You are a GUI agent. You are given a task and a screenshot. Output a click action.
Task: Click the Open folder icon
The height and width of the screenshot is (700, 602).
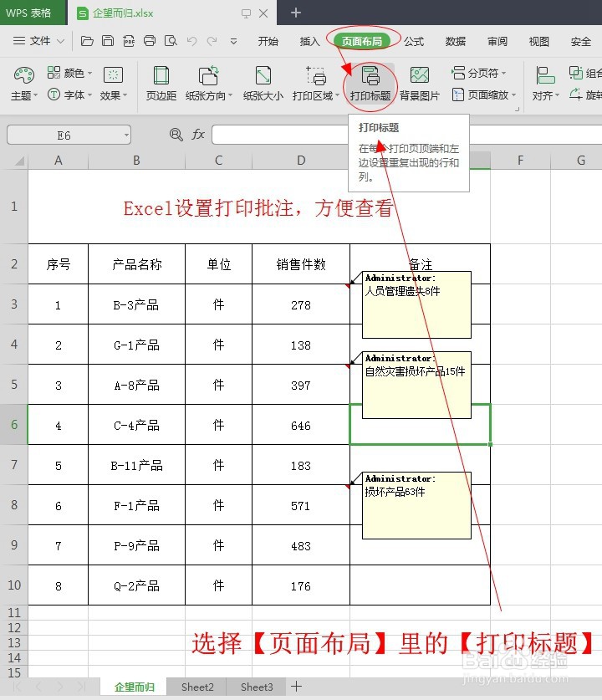[x=87, y=41]
